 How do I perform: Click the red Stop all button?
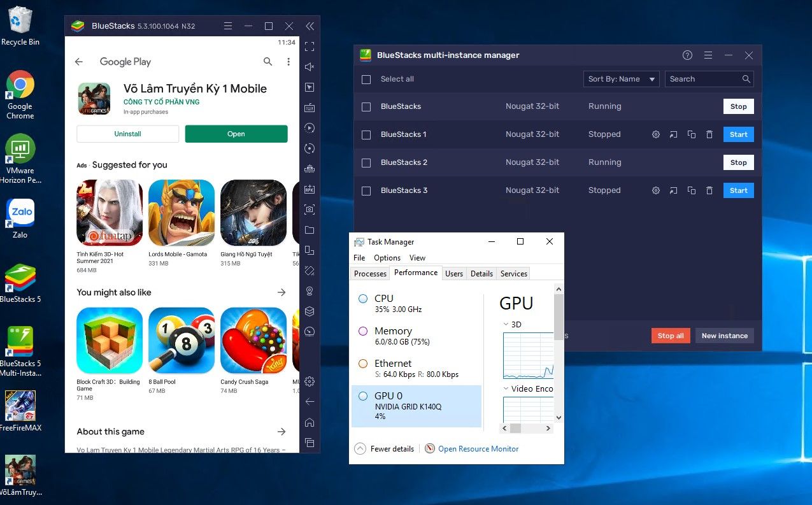(670, 336)
